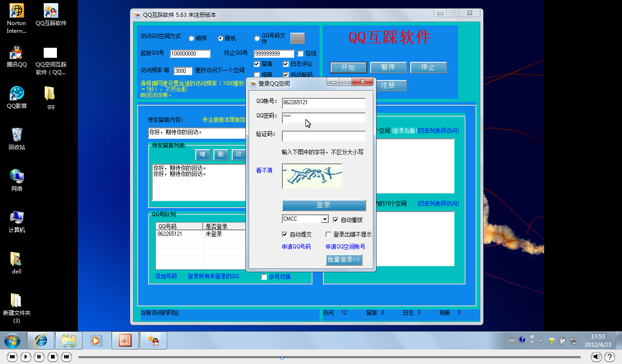Click the 看不清 captcha refresh link
Image resolution: width=622 pixels, height=364 pixels.
264,171
